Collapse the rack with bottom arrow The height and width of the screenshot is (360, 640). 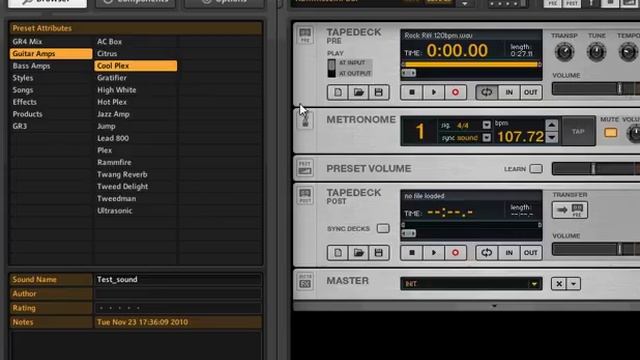(x=494, y=306)
